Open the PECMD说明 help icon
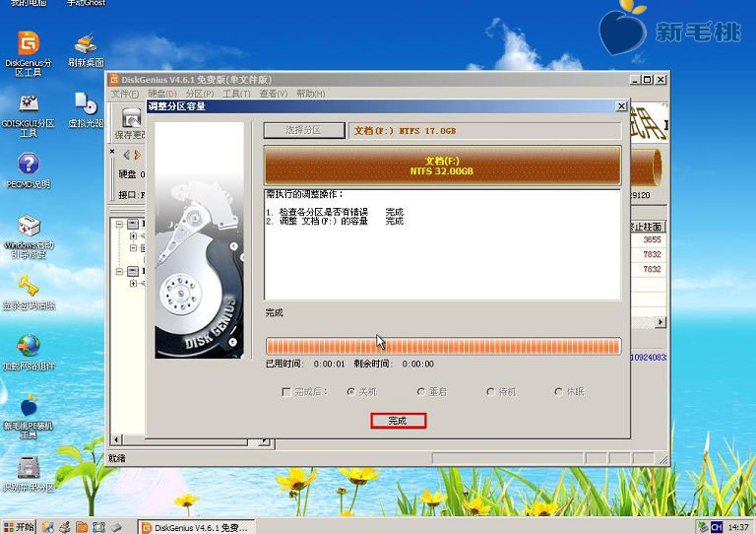The height and width of the screenshot is (534, 756). pos(29,170)
